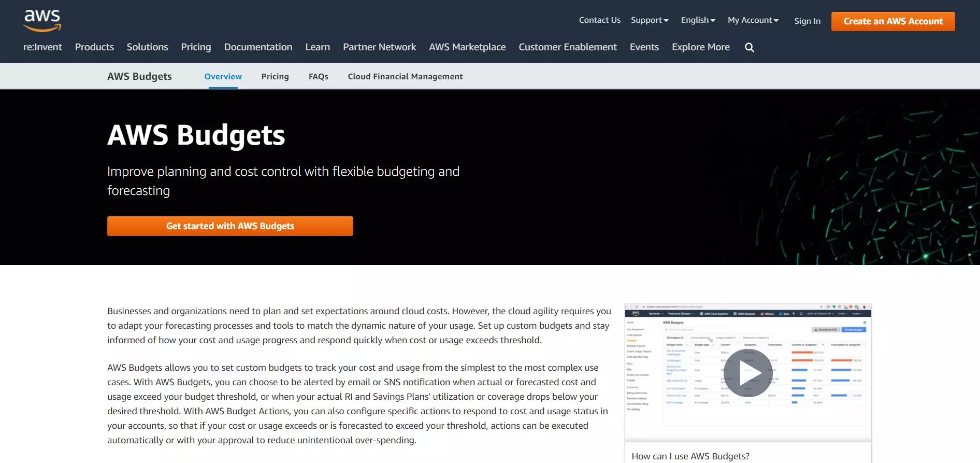
Task: Open Pricing in main navigation
Action: pos(196,47)
